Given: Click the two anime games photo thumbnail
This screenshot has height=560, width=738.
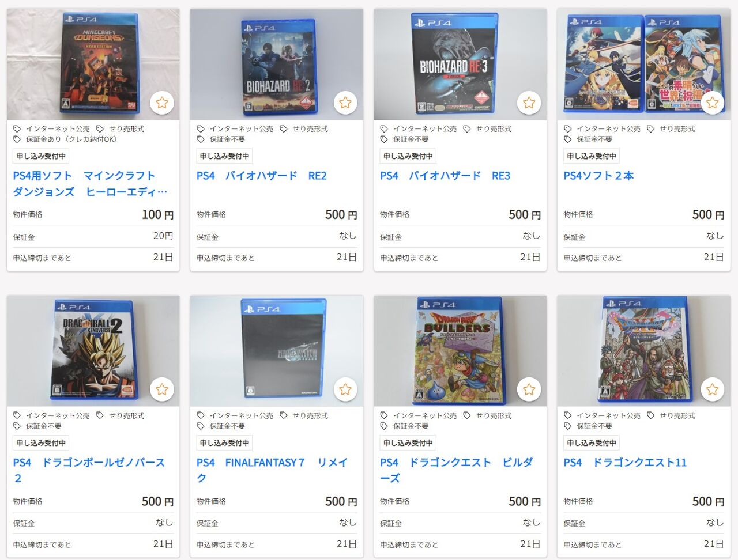Looking at the screenshot, I should 643,65.
